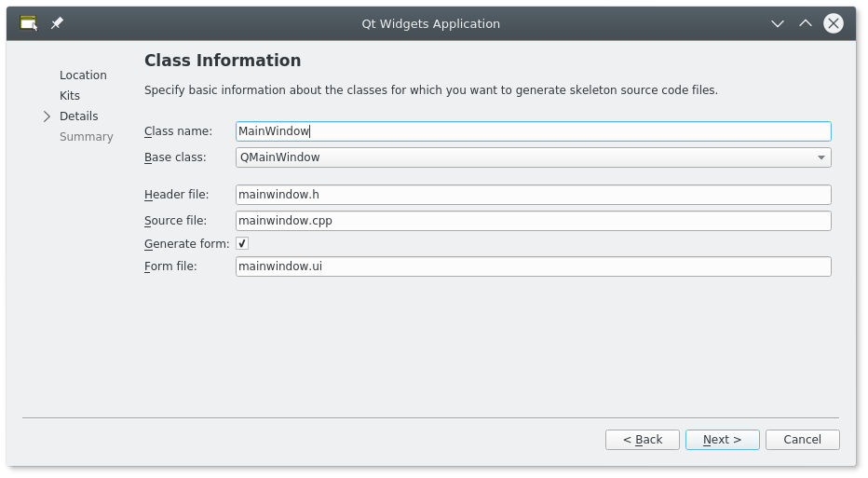Click into the Header file field
This screenshot has height=478, width=868.
click(x=533, y=195)
